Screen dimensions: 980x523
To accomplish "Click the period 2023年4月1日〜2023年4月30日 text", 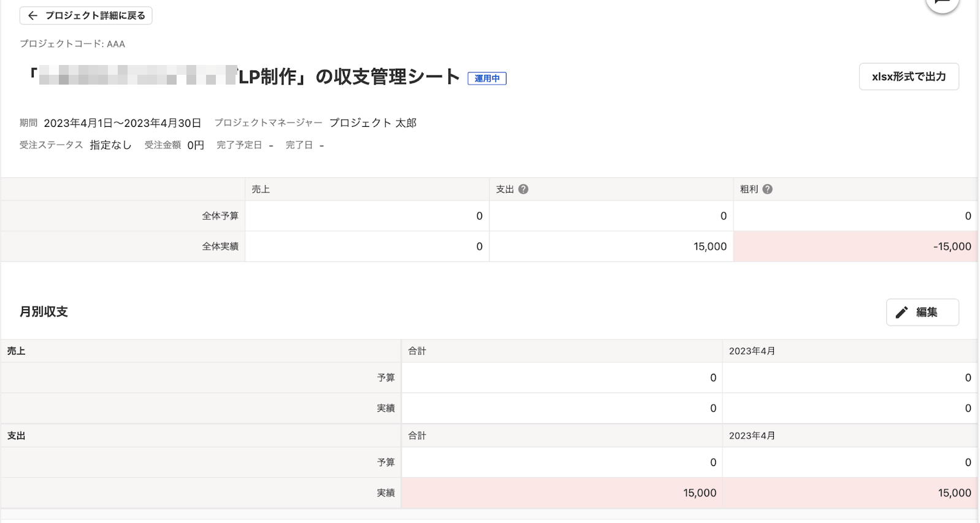I will point(123,123).
